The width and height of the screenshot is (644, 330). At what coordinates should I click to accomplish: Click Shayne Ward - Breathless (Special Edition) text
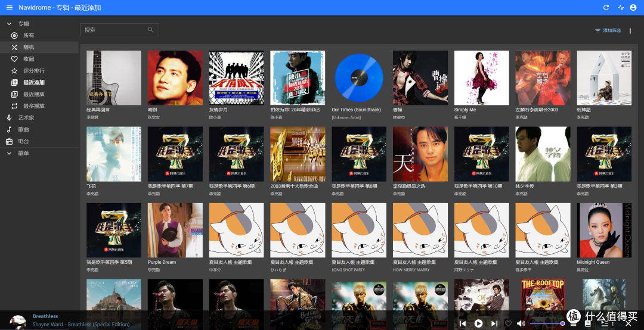click(x=81, y=324)
